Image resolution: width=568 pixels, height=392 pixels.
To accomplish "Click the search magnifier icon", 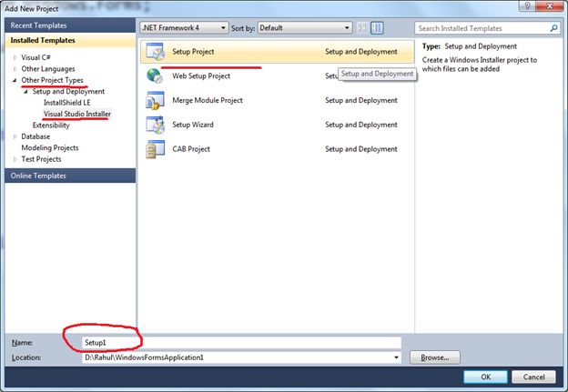I will 553,28.
